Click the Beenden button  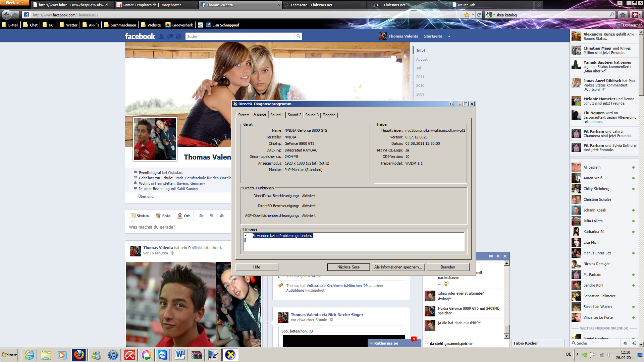click(x=448, y=267)
